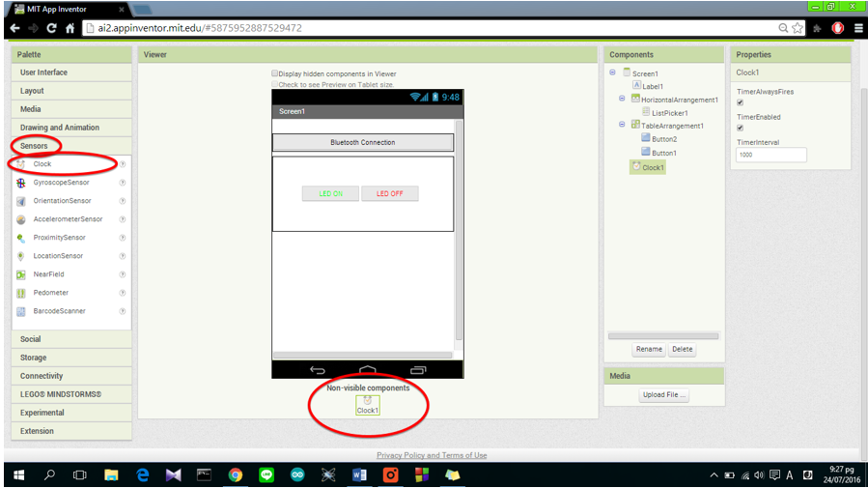Select the Clock1 non-visible component icon

[368, 405]
